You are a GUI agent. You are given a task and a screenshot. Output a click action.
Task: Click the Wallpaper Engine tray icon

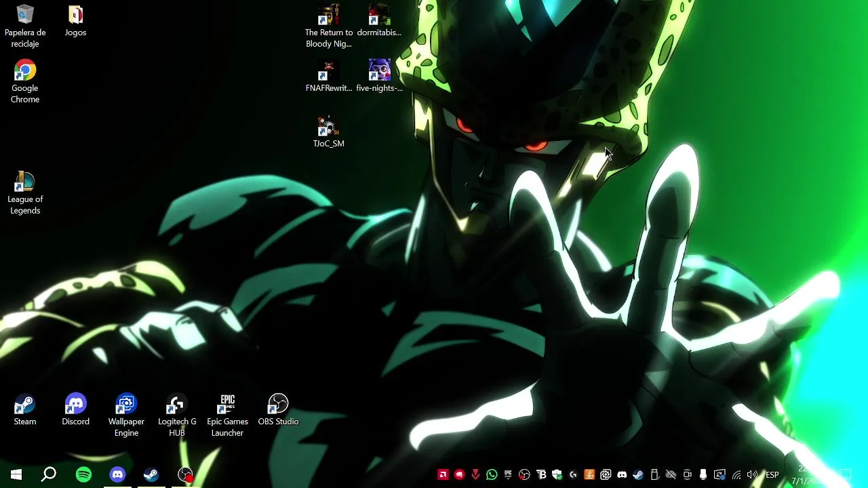pyautogui.click(x=606, y=474)
